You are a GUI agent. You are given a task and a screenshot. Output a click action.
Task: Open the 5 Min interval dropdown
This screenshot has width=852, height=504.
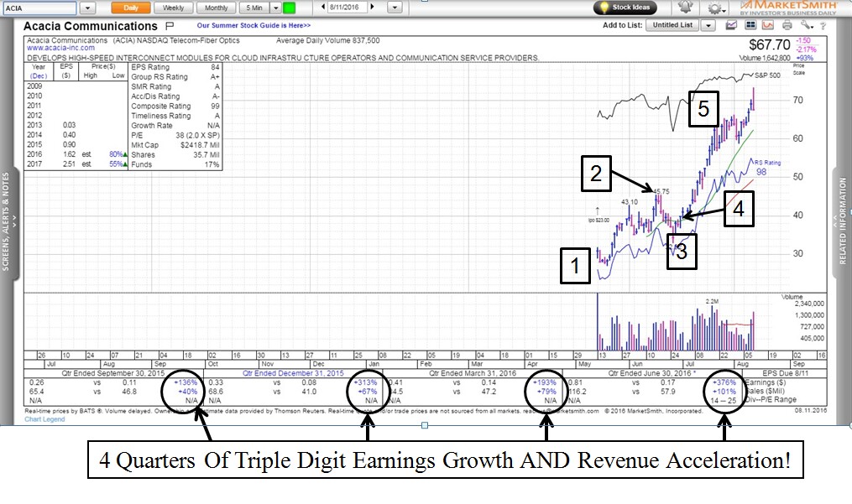point(274,8)
